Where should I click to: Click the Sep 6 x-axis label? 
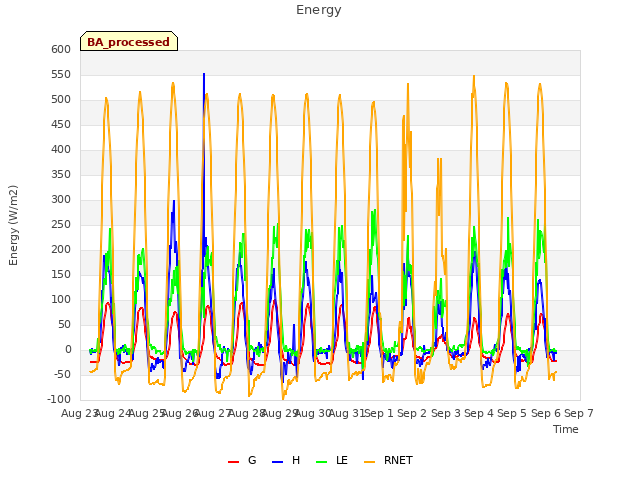pos(546,413)
